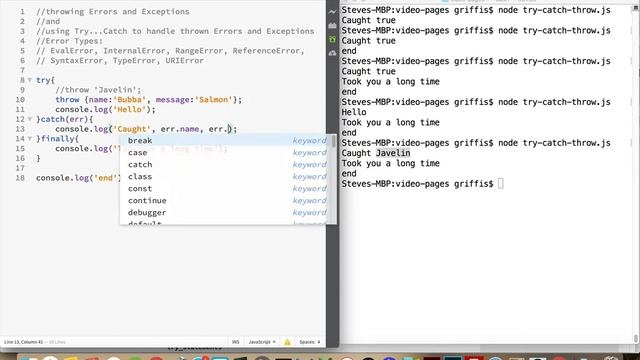The image size is (640, 360).
Task: Click the autocomplete popup scrollbar thumb
Action: tap(334, 141)
